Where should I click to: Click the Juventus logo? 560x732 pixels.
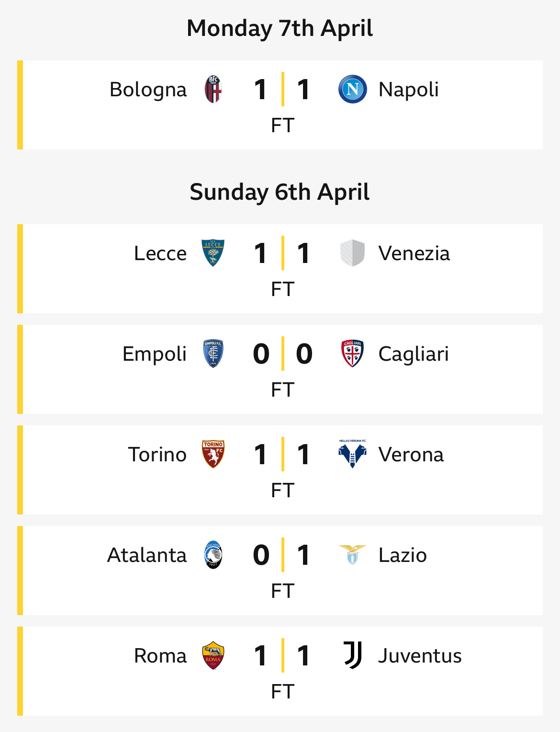coord(353,655)
